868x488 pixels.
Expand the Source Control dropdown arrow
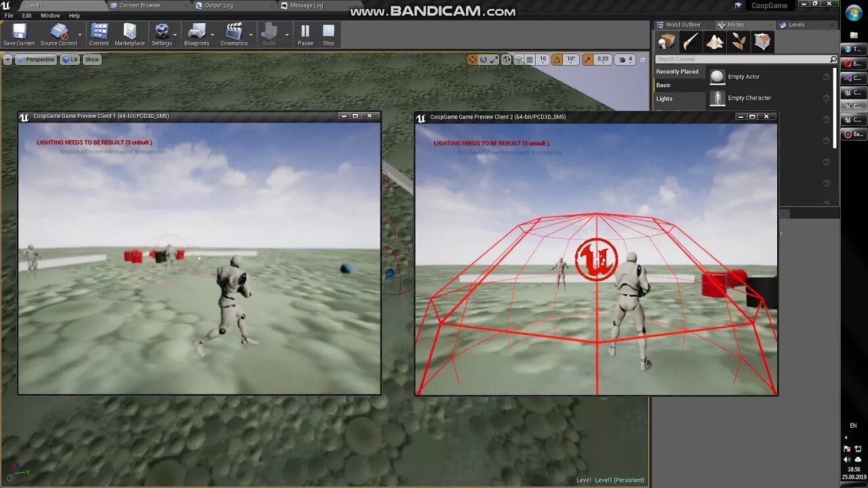80,35
